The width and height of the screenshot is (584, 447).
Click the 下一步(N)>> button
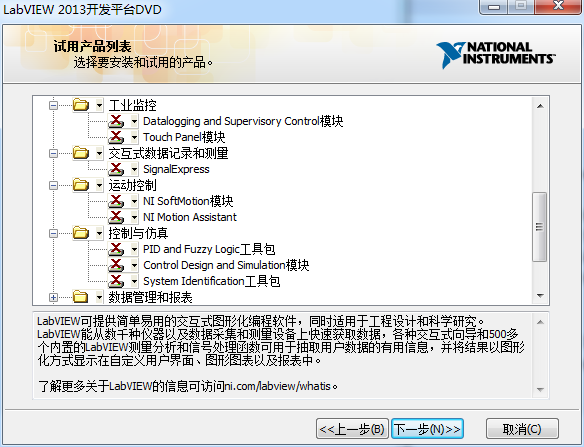[427, 429]
